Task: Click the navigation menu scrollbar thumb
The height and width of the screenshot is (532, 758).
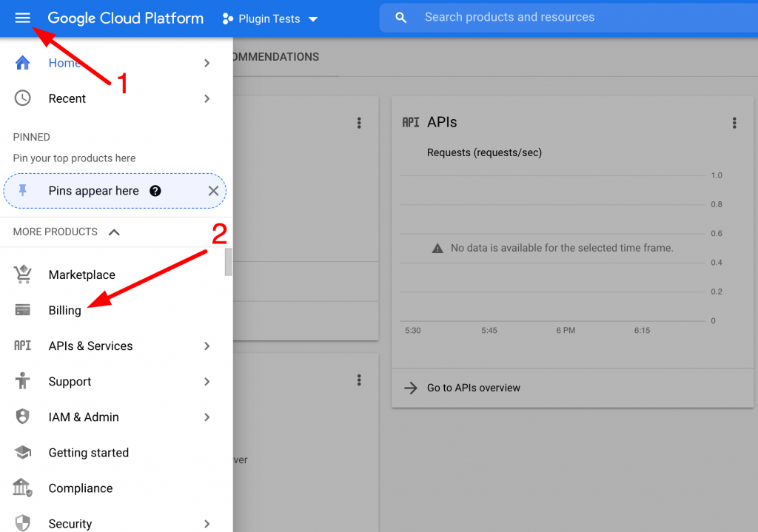Action: tap(228, 262)
